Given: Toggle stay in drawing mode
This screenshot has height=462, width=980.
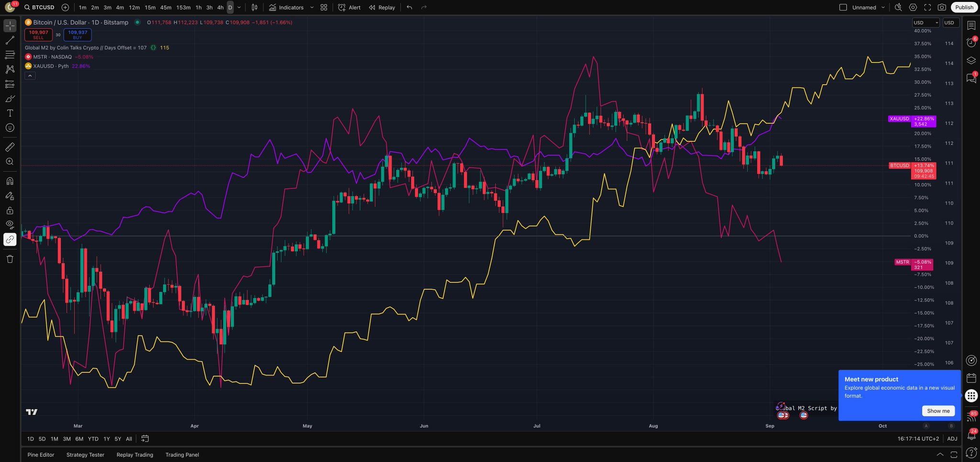Looking at the screenshot, I should click(x=10, y=196).
